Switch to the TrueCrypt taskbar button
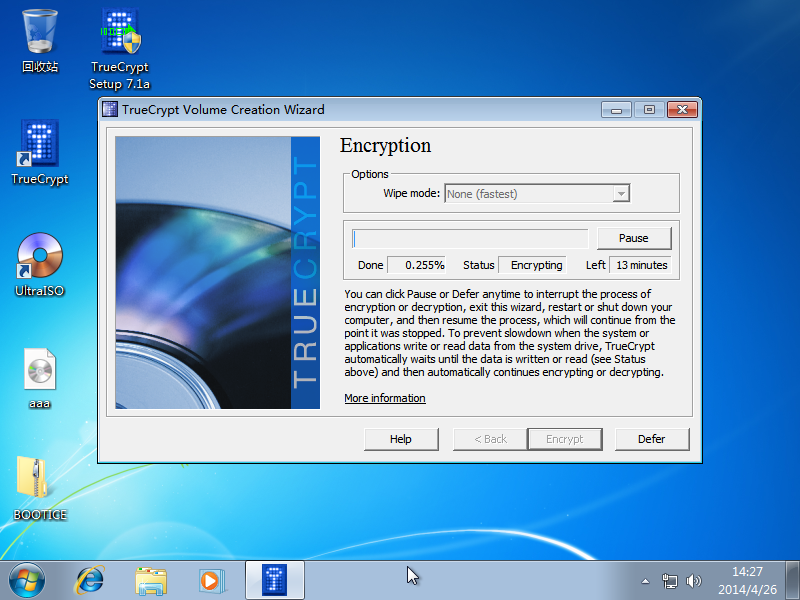Viewport: 800px width, 600px height. tap(274, 580)
